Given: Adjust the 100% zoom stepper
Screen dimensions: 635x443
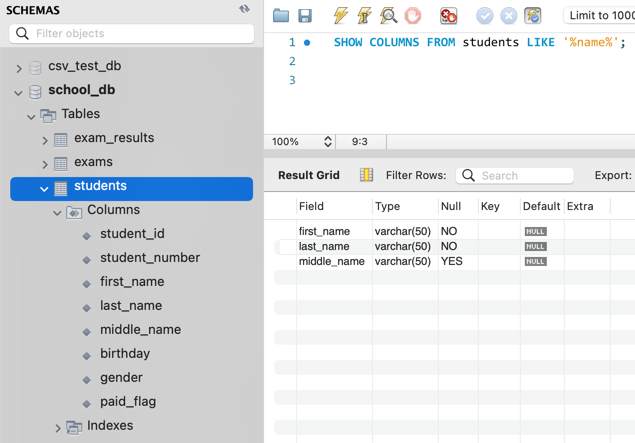Looking at the screenshot, I should click(327, 142).
